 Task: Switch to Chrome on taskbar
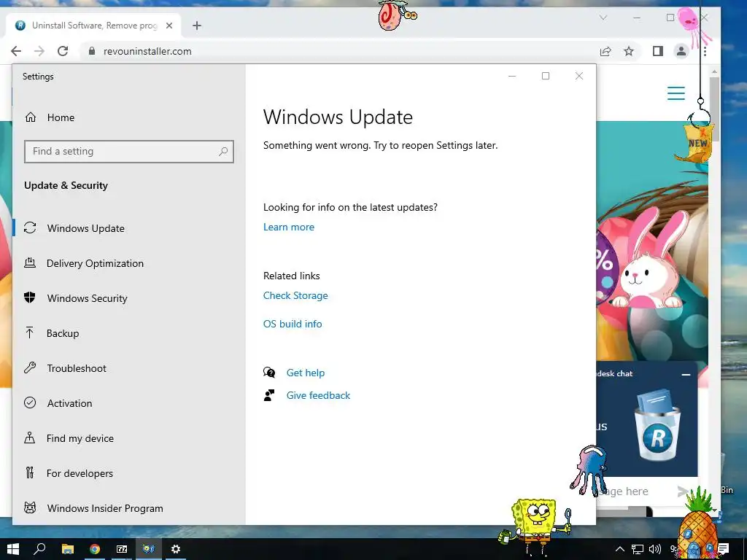pyautogui.click(x=95, y=549)
